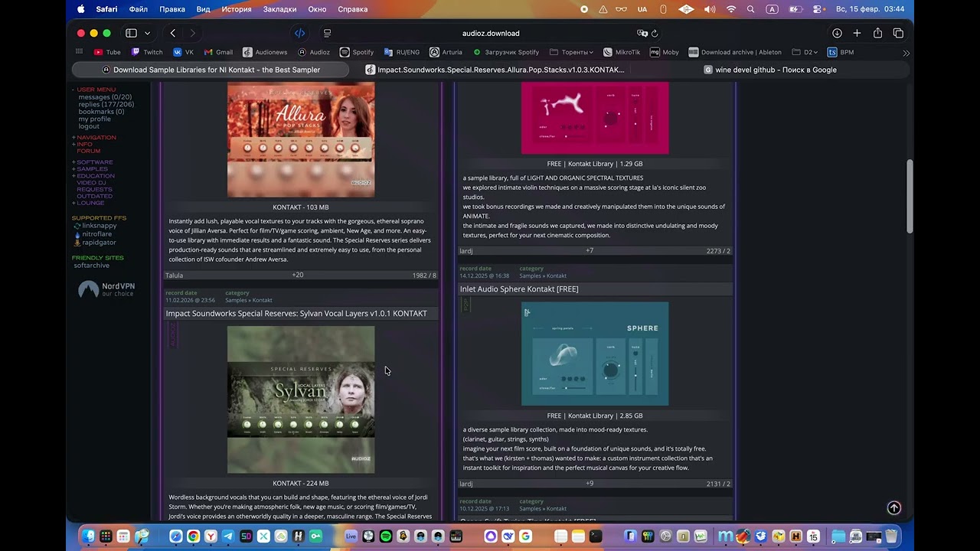
Task: Click the audioz.download address field
Action: 491,33
